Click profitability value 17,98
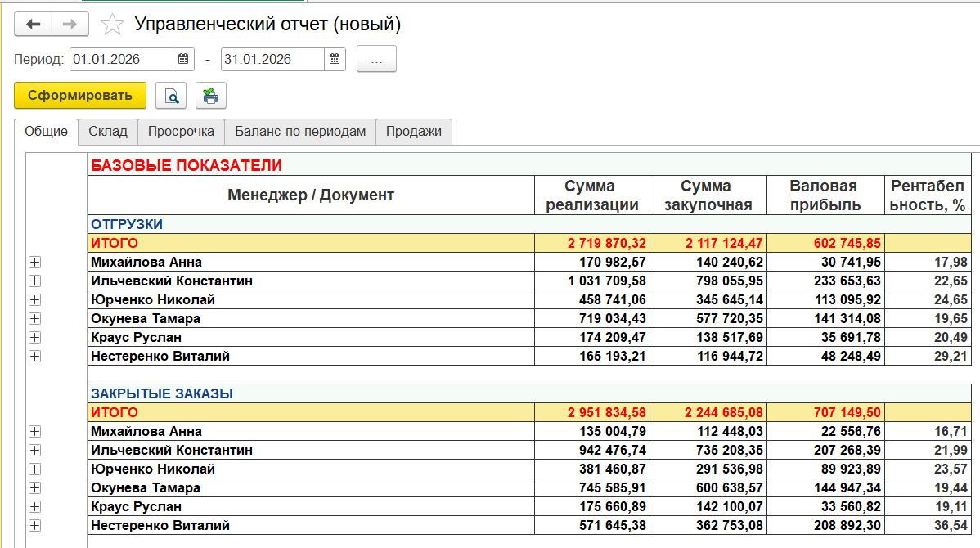980x548 pixels. point(928,263)
